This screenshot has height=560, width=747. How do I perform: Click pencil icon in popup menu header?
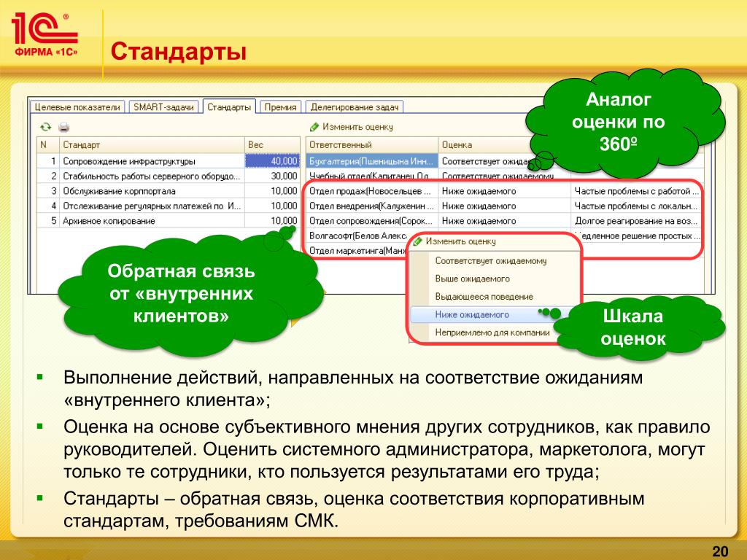click(418, 241)
